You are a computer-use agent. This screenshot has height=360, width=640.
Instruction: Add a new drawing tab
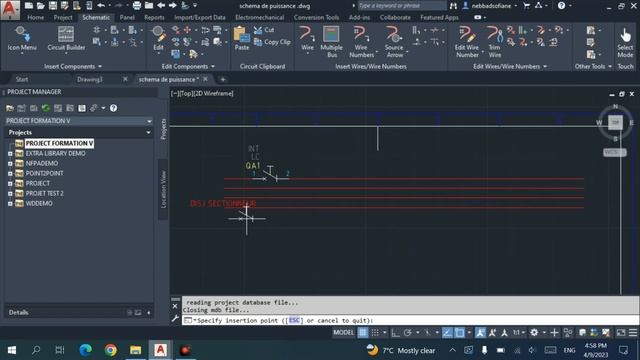click(x=222, y=79)
